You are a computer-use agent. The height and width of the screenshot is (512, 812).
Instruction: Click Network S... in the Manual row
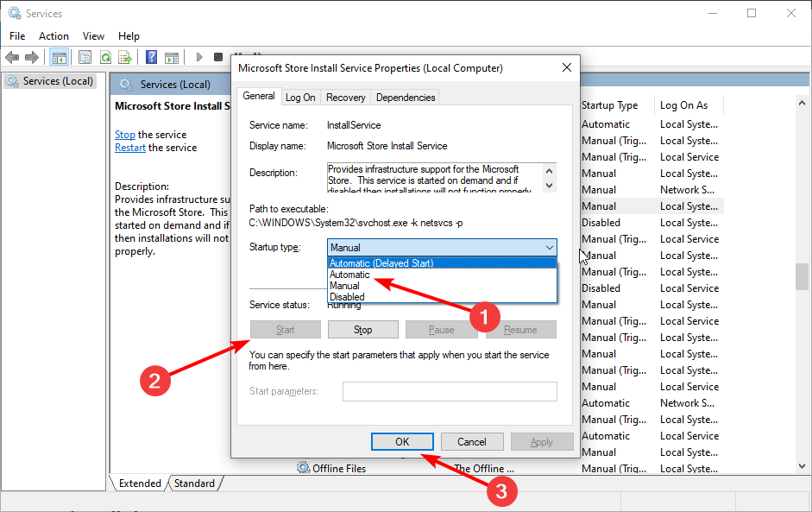pos(687,190)
